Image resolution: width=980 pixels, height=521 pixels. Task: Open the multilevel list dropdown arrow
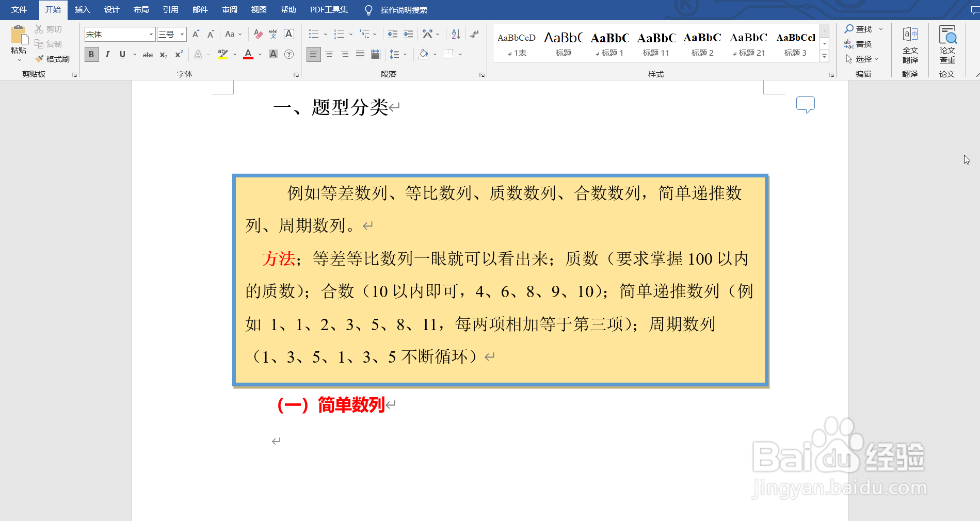pyautogui.click(x=375, y=34)
